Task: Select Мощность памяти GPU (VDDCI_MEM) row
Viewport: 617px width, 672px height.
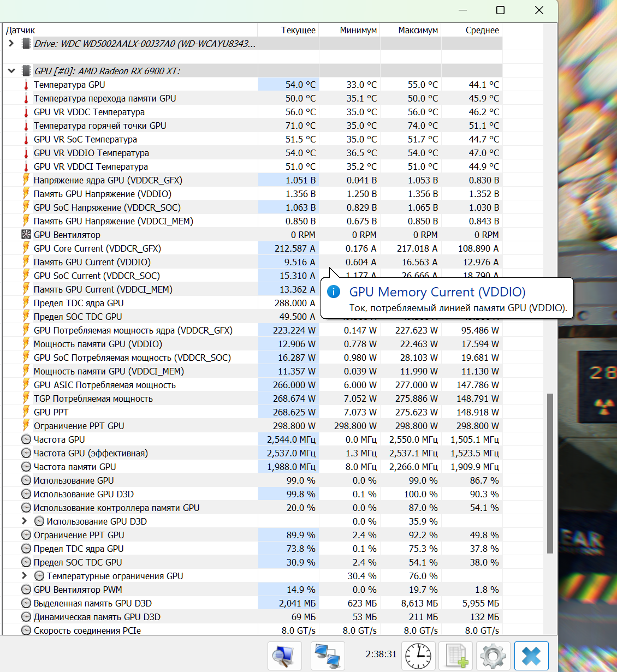Action: coord(252,371)
